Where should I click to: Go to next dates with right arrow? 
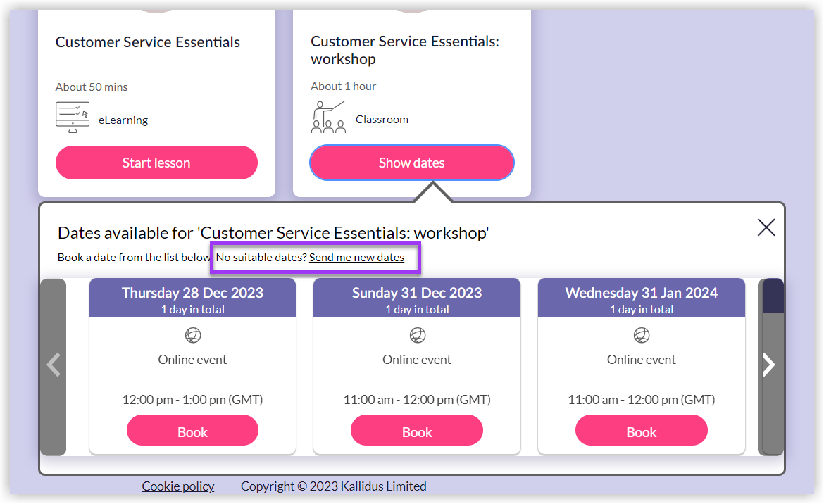(769, 365)
